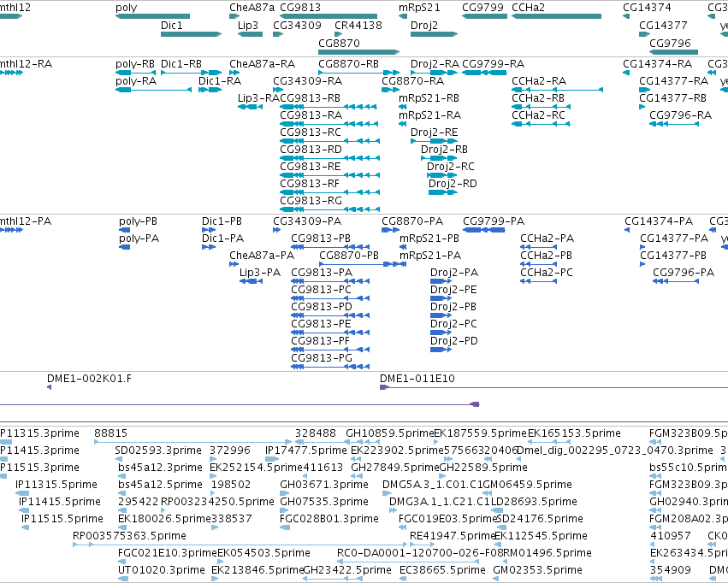
Task: Select the CG9799 gene
Action: pos(485,16)
